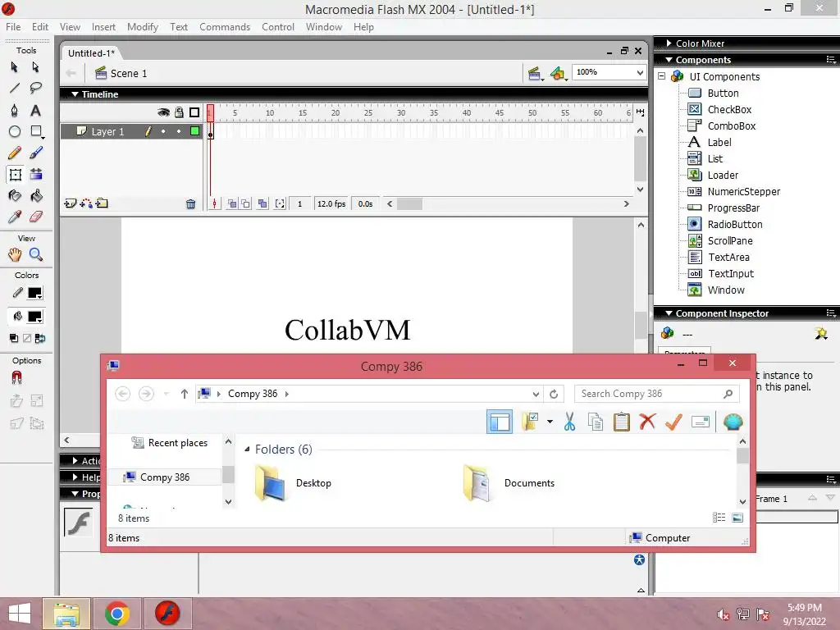Expand the Color Mixer panel
The height and width of the screenshot is (630, 840).
669,43
